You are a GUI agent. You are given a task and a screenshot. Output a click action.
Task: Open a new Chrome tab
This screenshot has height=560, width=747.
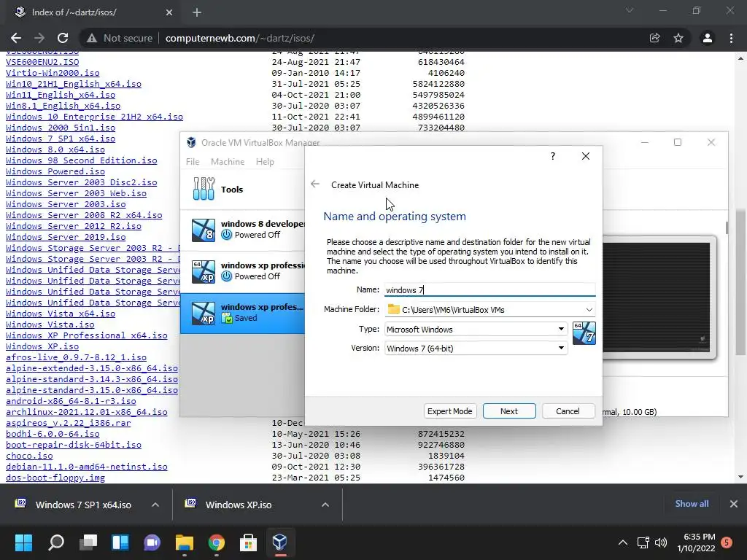tap(197, 12)
